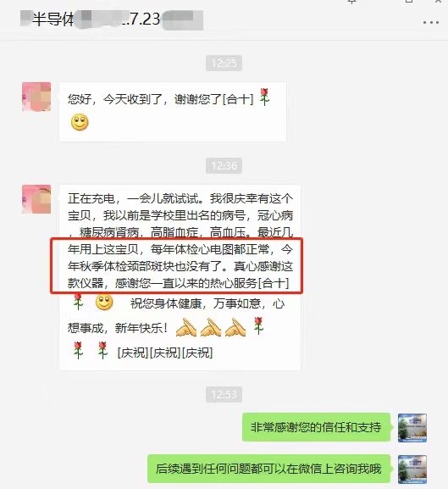Click the 12:25 message sender's avatar
This screenshot has height=489, width=448.
pyautogui.click(x=36, y=97)
